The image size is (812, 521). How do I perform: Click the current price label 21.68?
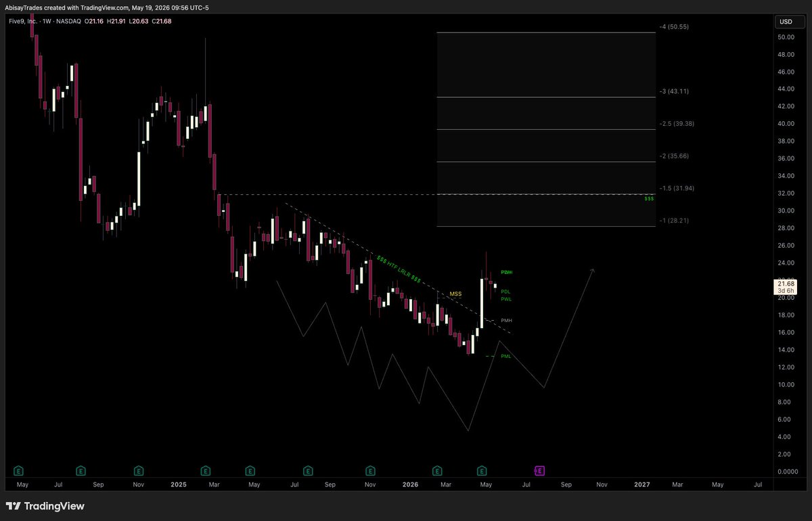786,284
